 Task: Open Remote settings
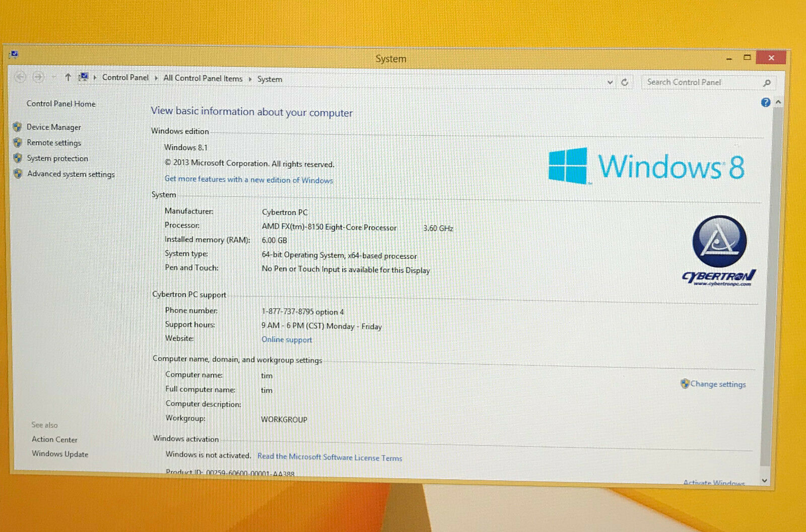pos(54,143)
